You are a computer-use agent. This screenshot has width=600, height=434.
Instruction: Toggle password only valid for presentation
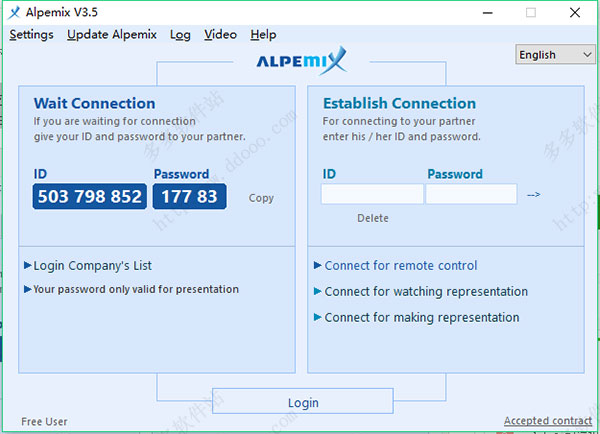tap(131, 289)
